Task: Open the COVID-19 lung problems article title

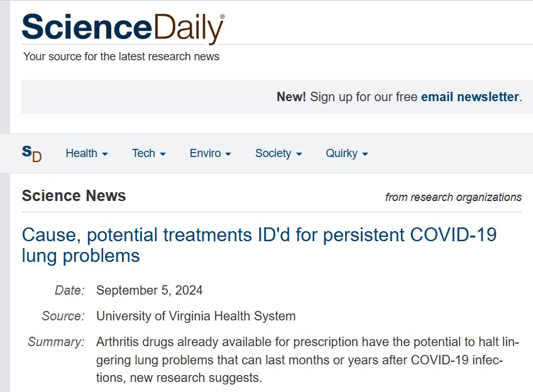Action: (x=259, y=245)
